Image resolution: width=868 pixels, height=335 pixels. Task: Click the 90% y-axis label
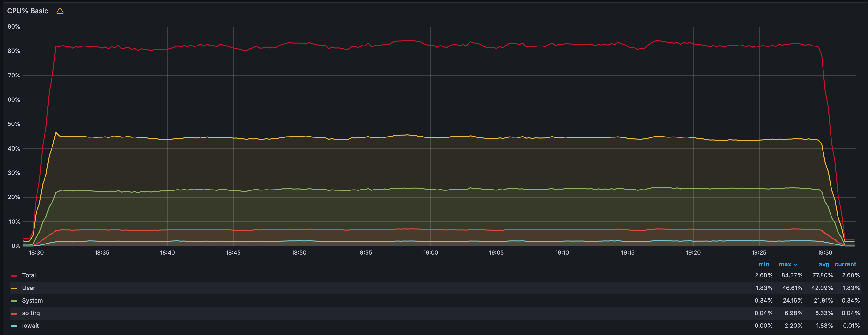pyautogui.click(x=14, y=27)
